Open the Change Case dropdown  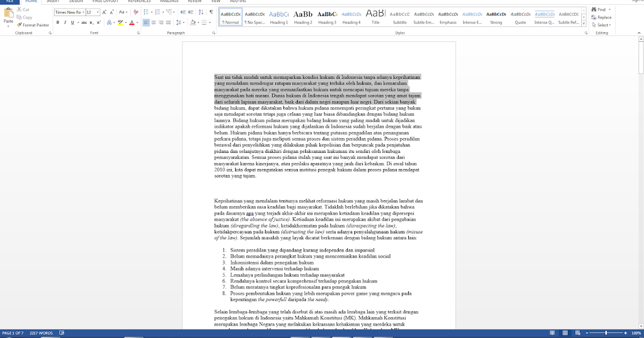pyautogui.click(x=123, y=12)
